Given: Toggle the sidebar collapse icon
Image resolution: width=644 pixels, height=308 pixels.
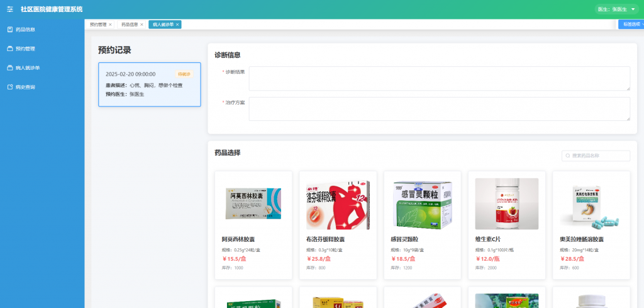Looking at the screenshot, I should [10, 9].
